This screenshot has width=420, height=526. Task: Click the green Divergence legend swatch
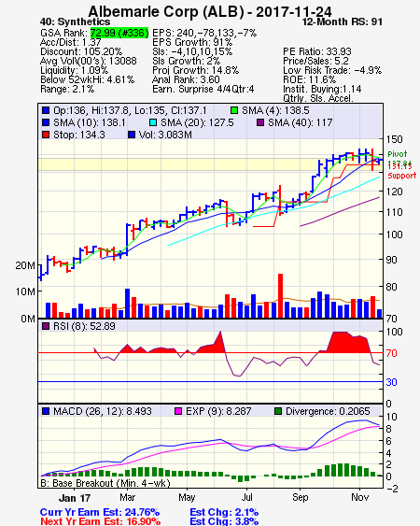(x=278, y=411)
